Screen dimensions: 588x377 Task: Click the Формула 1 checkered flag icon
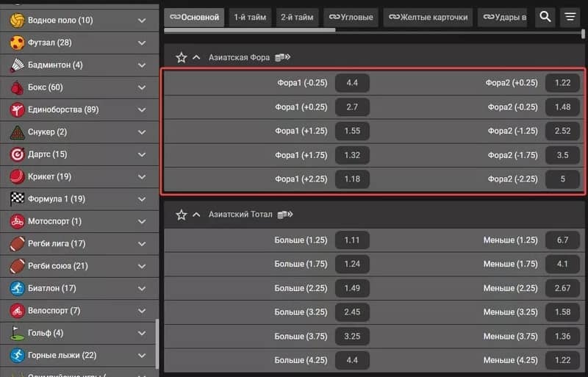point(17,199)
